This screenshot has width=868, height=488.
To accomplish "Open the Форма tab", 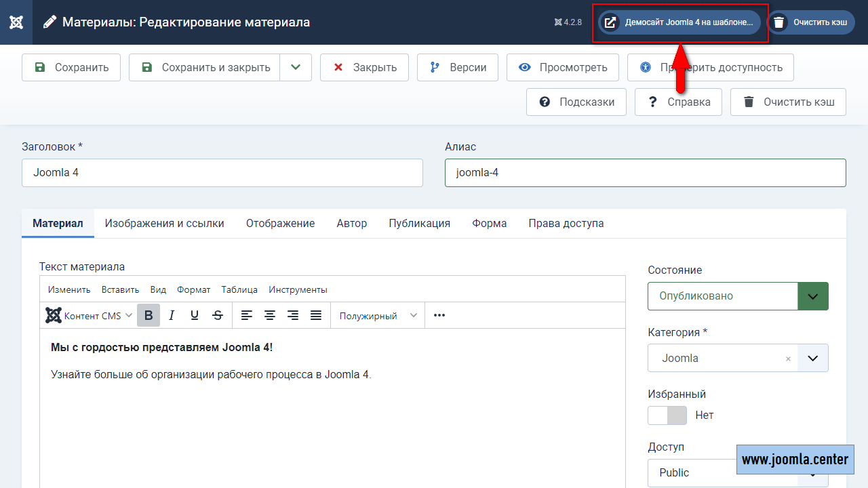I will click(490, 223).
